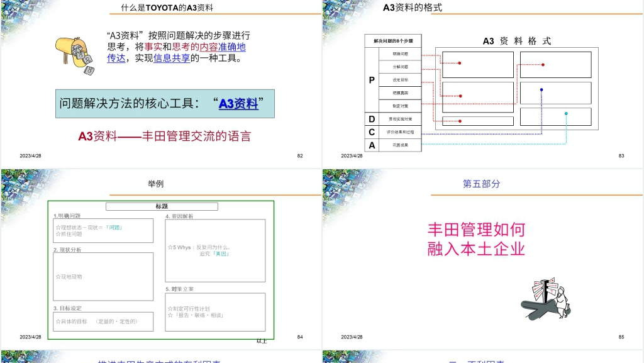Click the cyan dot in the A3 format diagram
644x363 pixels.
[566, 114]
